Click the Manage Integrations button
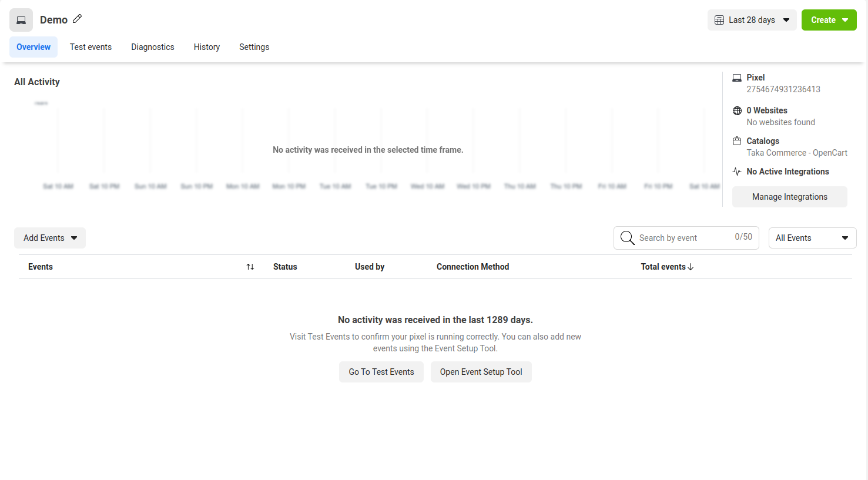 point(789,197)
